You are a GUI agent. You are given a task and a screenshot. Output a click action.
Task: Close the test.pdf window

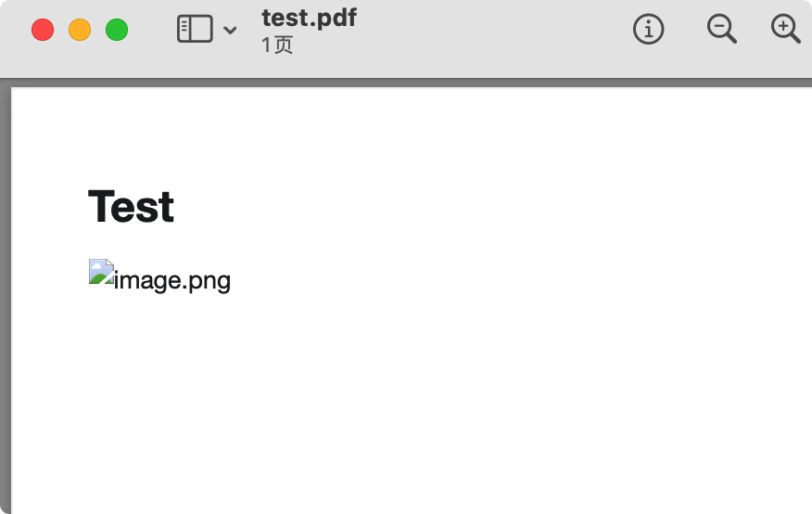[x=43, y=30]
